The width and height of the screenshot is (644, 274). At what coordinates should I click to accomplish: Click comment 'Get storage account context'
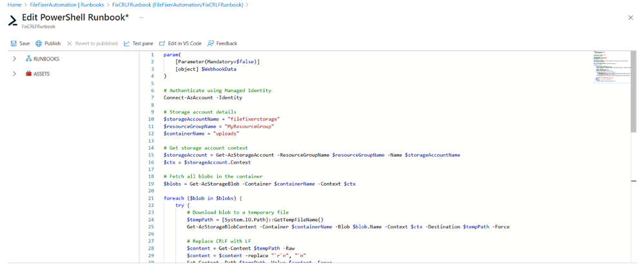(x=206, y=148)
